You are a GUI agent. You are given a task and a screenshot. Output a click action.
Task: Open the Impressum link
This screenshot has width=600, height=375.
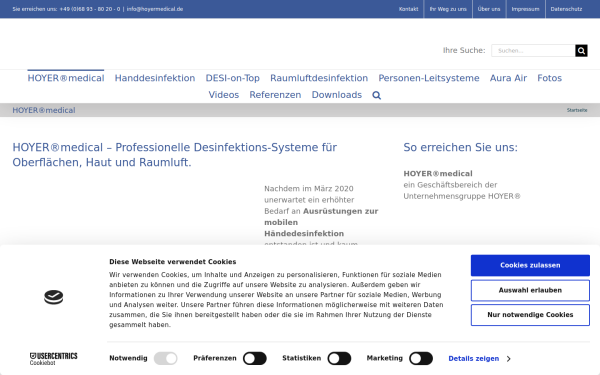pos(525,9)
